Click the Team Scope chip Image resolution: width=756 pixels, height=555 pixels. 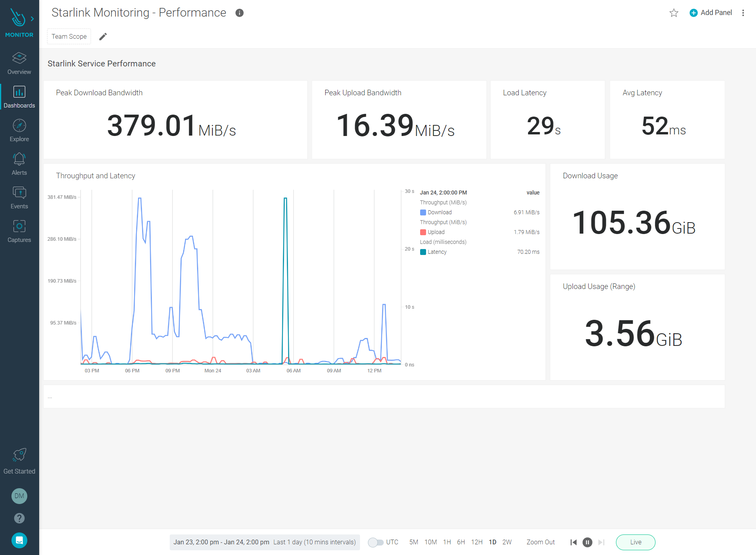click(69, 36)
